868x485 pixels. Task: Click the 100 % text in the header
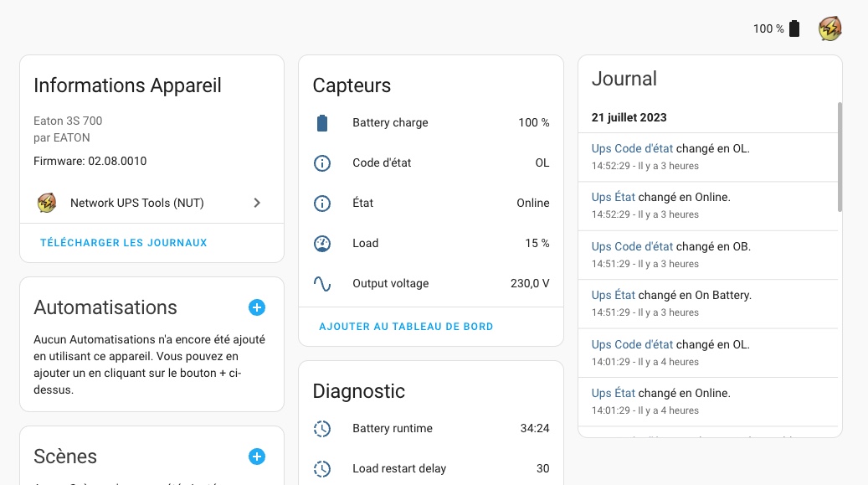point(768,28)
